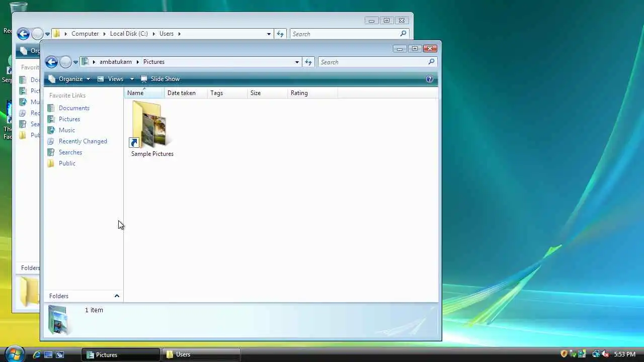Launch Internet Explorer from Quick Launch
Image resolution: width=644 pixels, height=362 pixels.
coord(37,354)
